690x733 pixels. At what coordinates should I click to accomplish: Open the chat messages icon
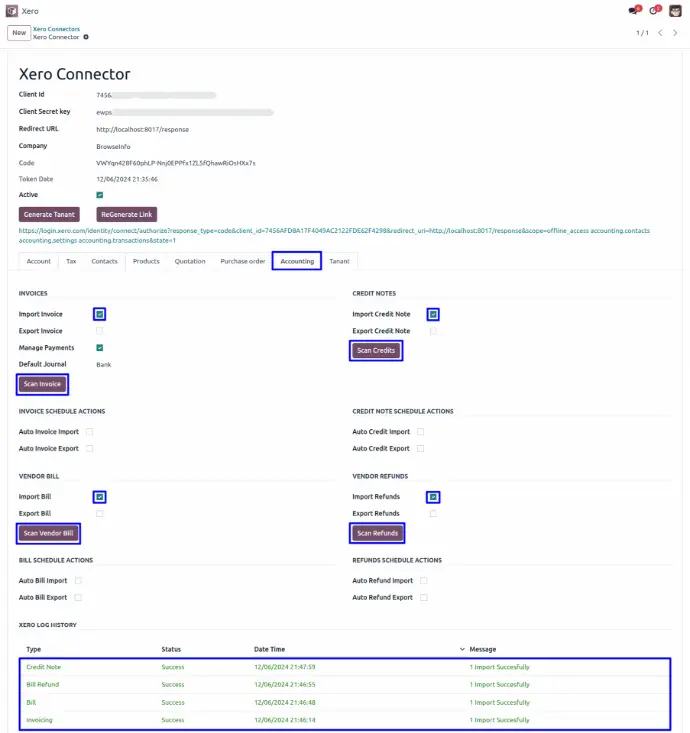click(633, 11)
